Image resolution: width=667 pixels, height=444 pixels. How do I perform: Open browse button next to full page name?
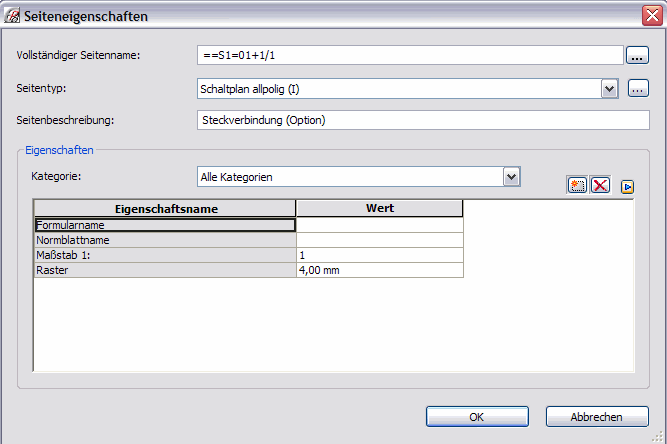[x=637, y=55]
